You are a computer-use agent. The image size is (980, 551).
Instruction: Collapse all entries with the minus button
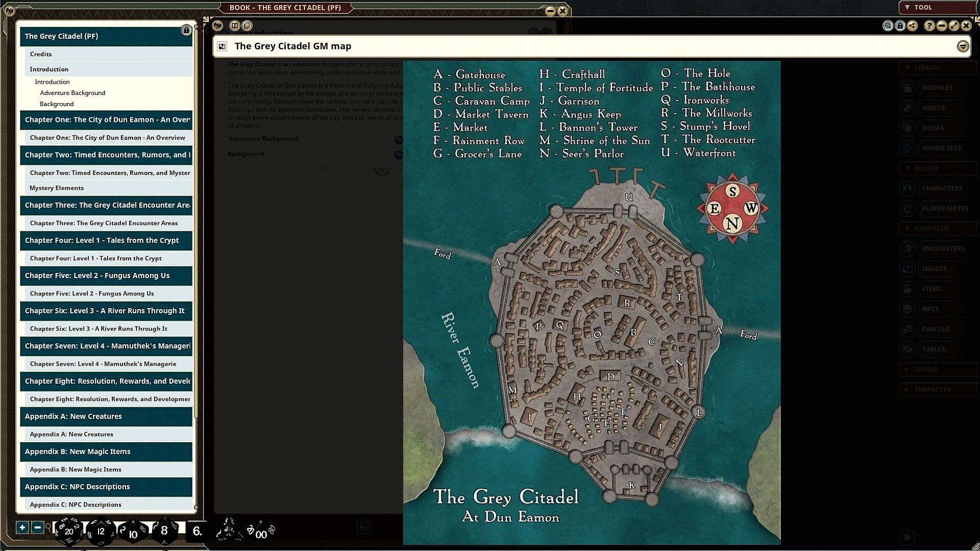(x=37, y=528)
